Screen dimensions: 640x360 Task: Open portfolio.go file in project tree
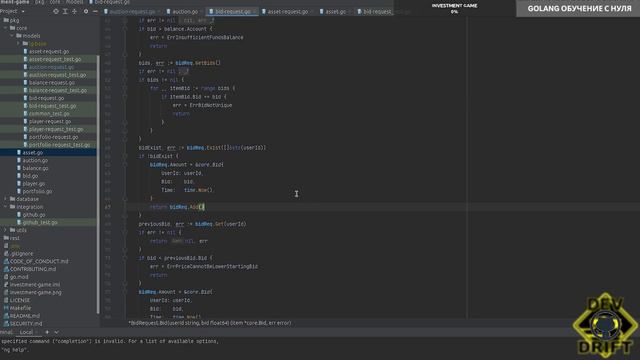(37, 191)
